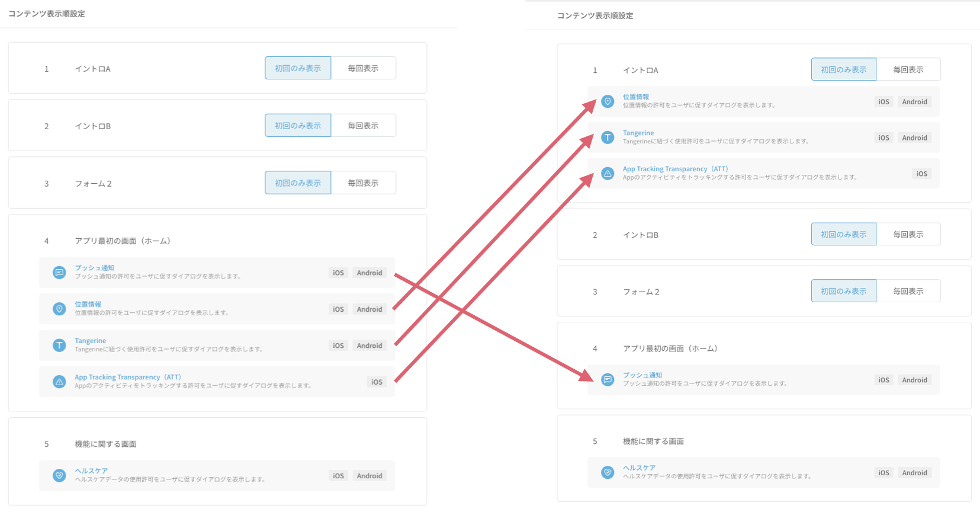Open 位置情報 link in left panel

tap(88, 304)
